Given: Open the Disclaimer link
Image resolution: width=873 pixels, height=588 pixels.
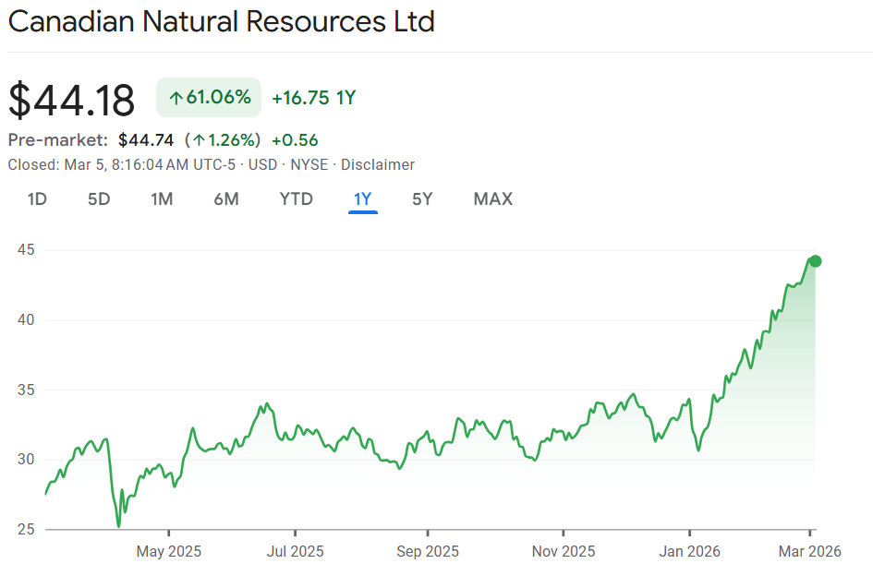Looking at the screenshot, I should click(x=377, y=164).
